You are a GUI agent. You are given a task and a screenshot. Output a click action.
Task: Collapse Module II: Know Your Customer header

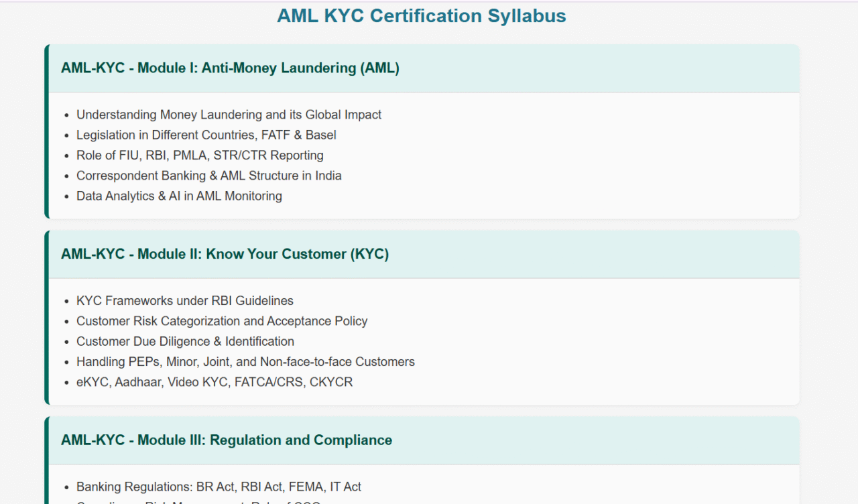coord(225,254)
